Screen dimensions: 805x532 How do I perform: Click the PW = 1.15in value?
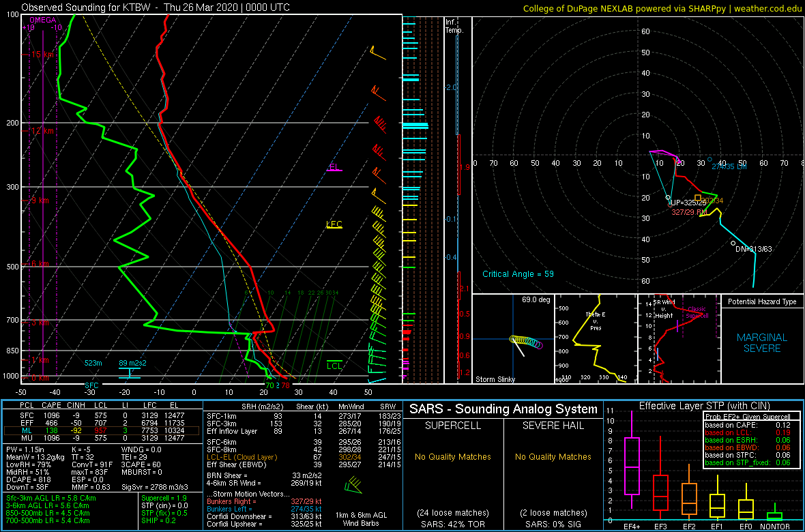point(27,450)
